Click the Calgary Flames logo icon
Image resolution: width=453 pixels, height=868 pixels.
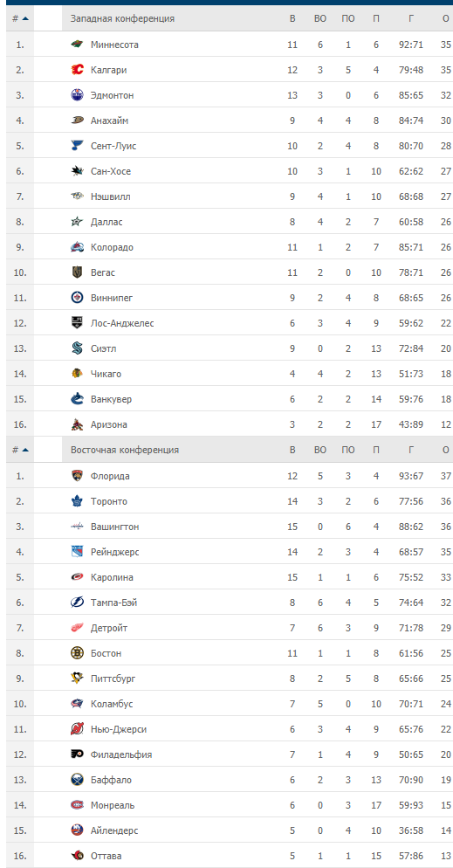tap(77, 71)
